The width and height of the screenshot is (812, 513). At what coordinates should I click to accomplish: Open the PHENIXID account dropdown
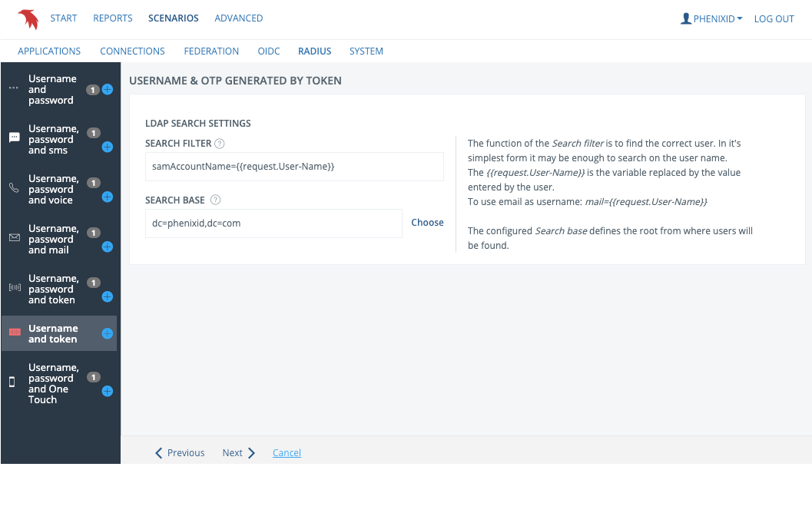click(711, 18)
